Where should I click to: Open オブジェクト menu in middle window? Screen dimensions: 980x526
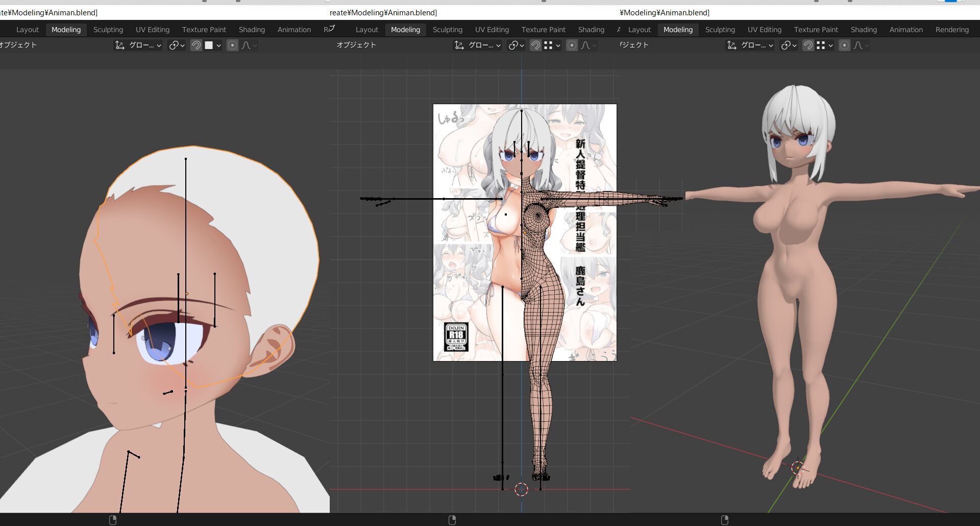pyautogui.click(x=356, y=45)
